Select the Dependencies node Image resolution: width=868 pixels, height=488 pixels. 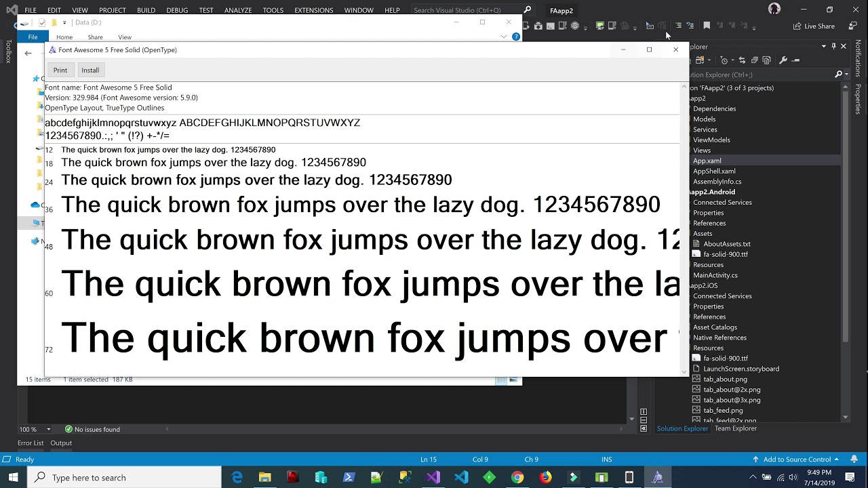click(714, 108)
